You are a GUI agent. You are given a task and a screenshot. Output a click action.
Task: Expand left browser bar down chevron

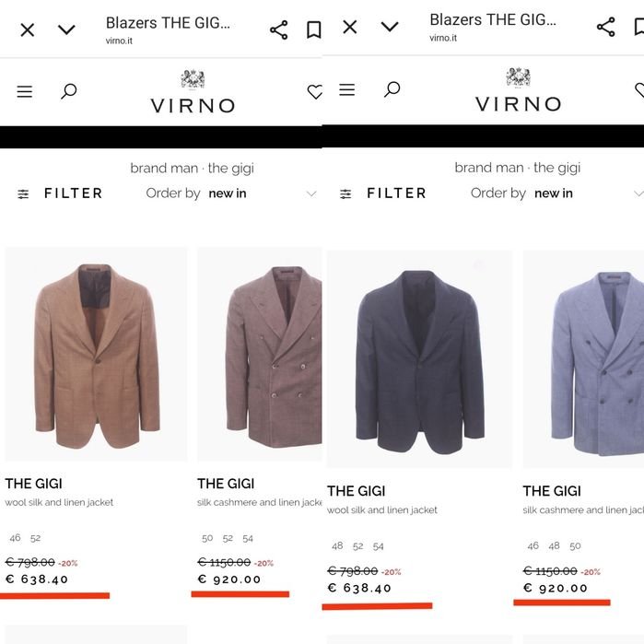[66, 29]
